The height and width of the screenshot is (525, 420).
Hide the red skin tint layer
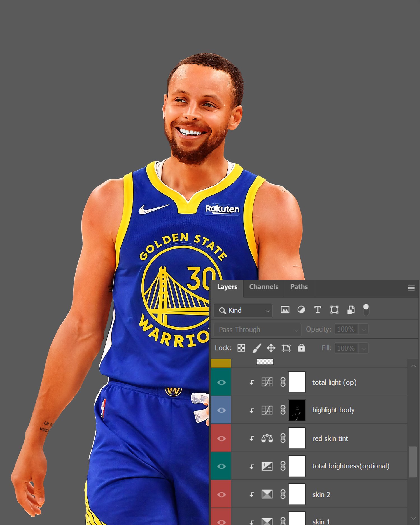click(221, 438)
